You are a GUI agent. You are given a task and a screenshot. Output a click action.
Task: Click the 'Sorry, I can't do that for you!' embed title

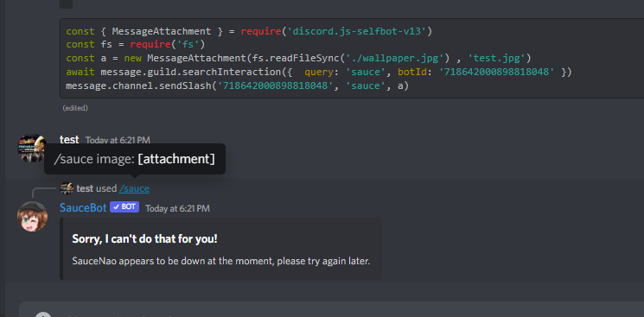144,239
